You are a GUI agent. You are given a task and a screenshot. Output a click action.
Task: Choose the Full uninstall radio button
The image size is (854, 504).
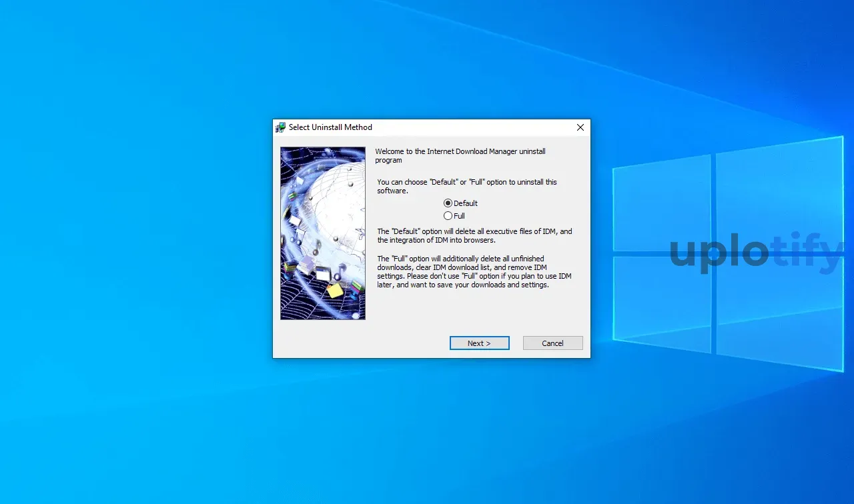(x=454, y=216)
